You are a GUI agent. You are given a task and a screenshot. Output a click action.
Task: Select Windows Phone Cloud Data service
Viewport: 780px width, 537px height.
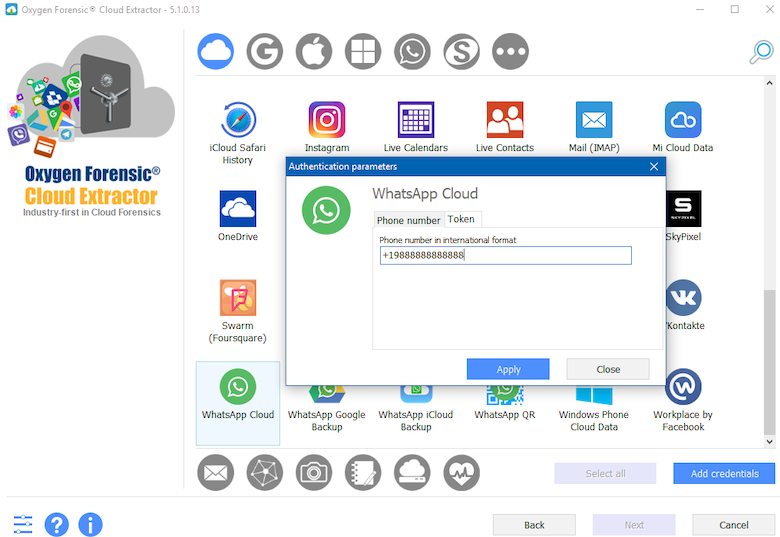point(594,409)
